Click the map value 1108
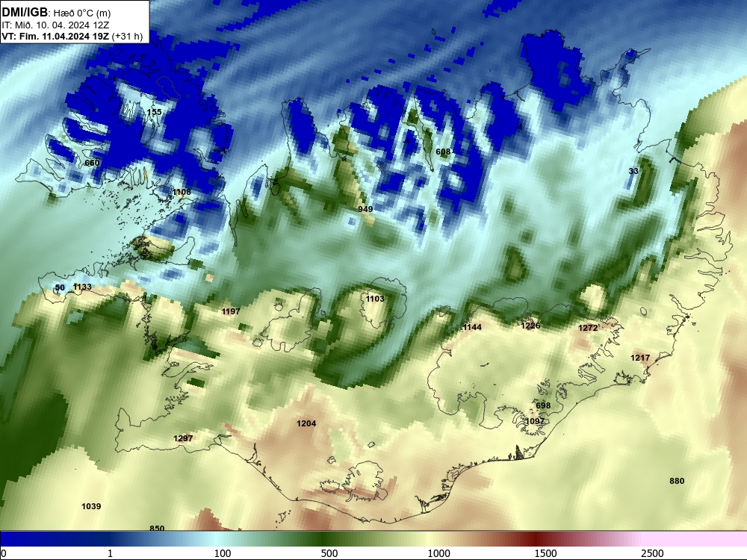This screenshot has width=747, height=560. click(x=182, y=192)
